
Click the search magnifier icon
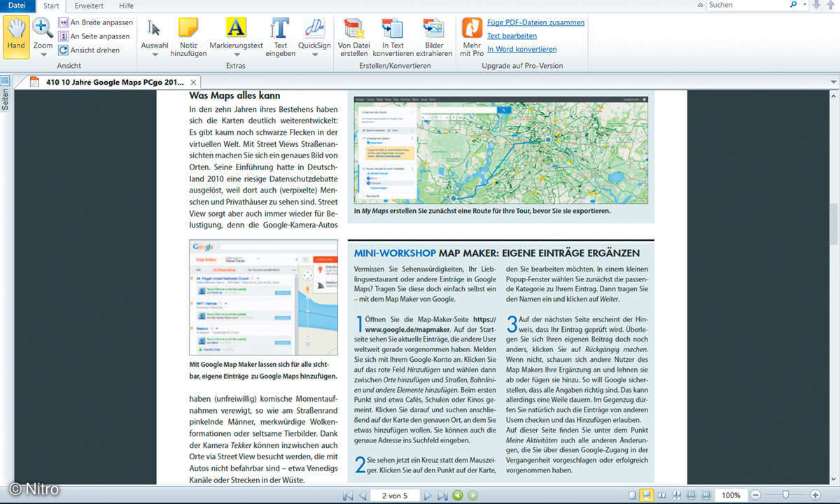pos(793,5)
